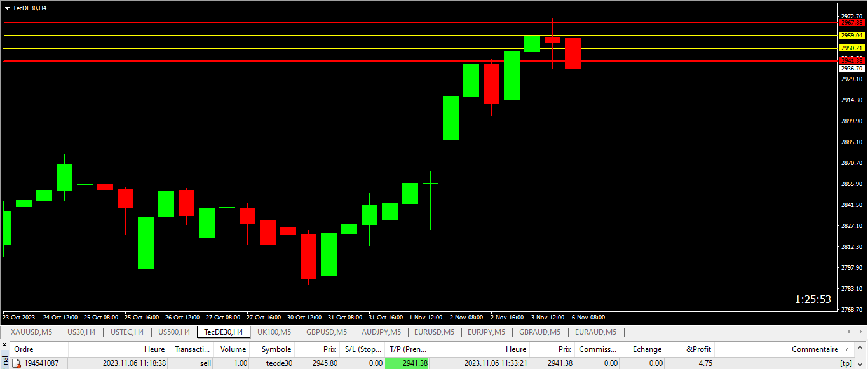The width and height of the screenshot is (868, 369).
Task: Sort by the Commiss... column header
Action: coord(597,349)
